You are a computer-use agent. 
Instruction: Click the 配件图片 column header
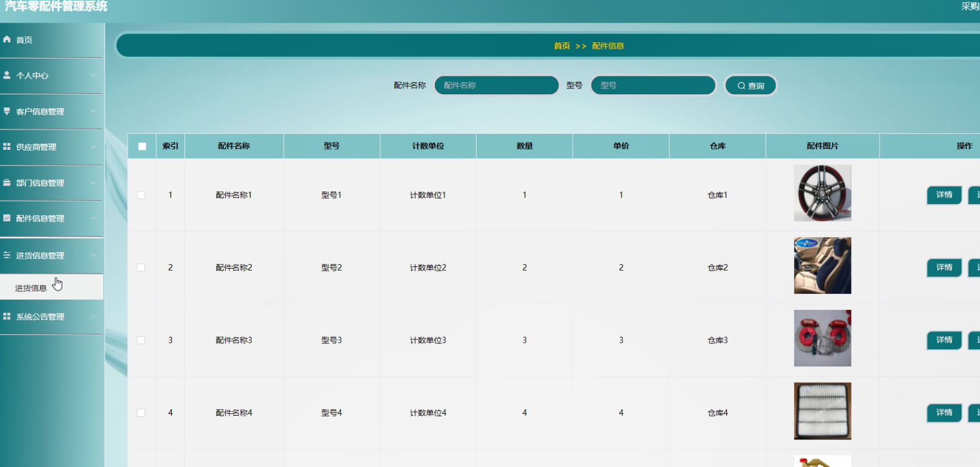pyautogui.click(x=822, y=146)
